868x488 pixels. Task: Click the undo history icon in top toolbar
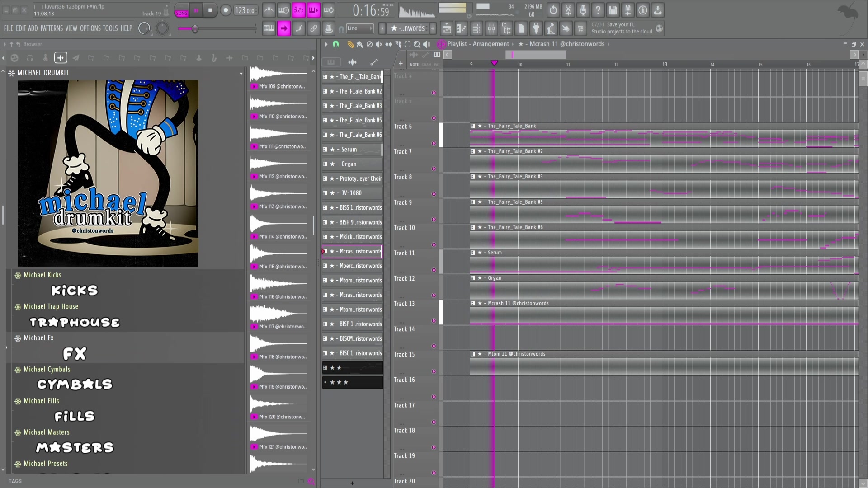coord(553,10)
